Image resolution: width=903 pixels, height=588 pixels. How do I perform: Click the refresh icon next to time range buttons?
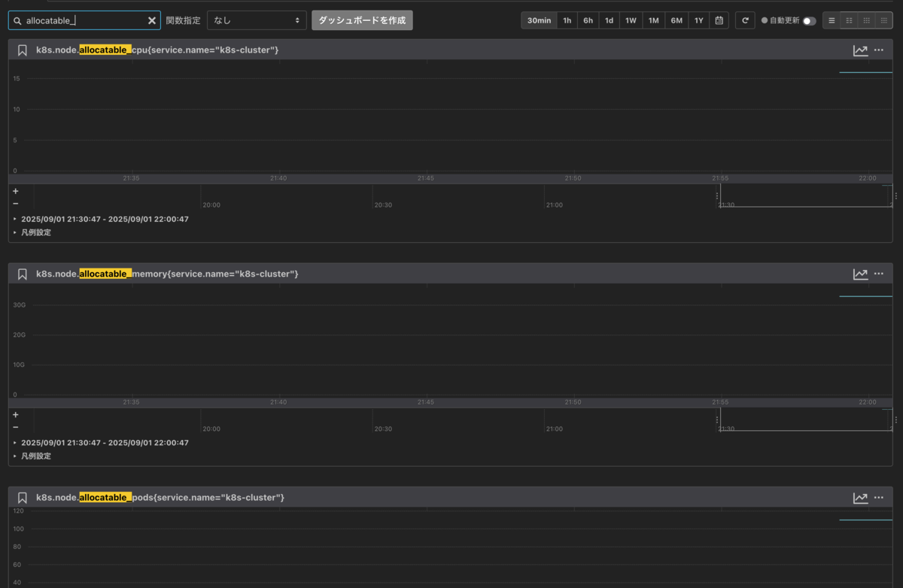coord(744,20)
